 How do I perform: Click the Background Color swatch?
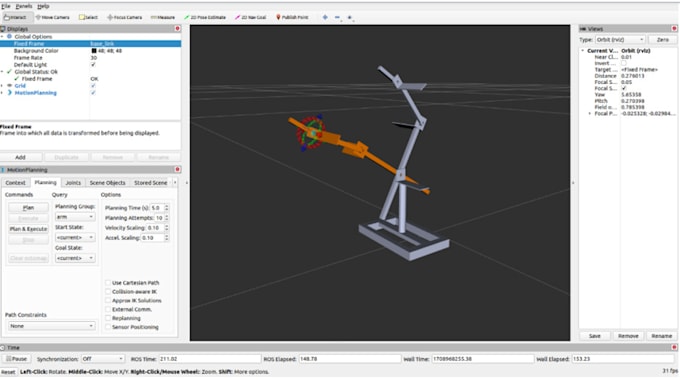click(x=93, y=51)
